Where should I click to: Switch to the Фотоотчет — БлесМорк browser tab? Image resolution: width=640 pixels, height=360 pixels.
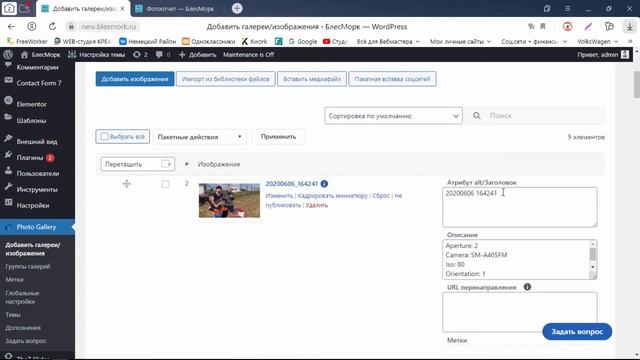coord(180,9)
